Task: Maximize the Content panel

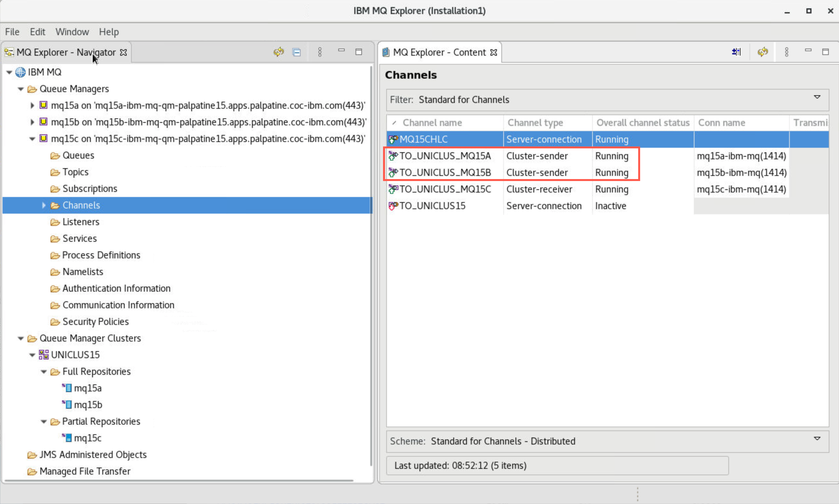Action: point(826,52)
